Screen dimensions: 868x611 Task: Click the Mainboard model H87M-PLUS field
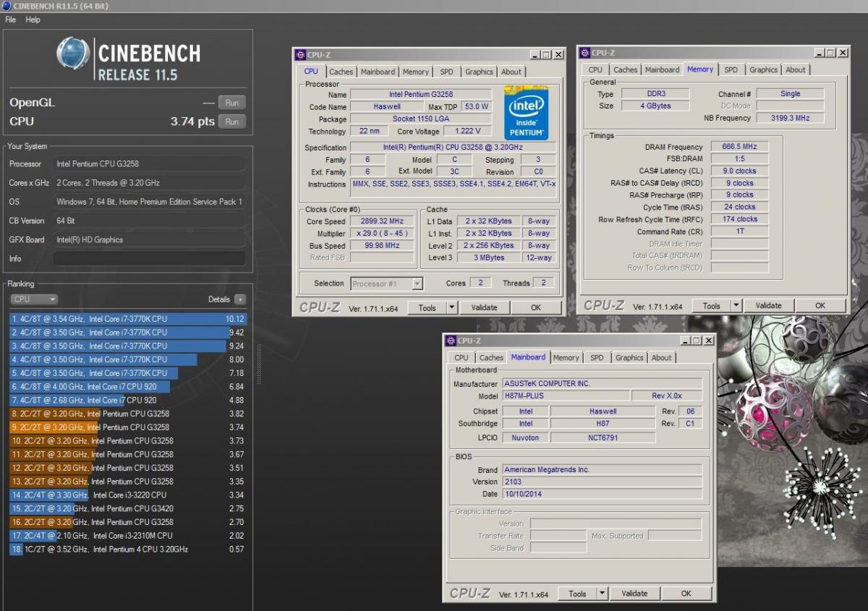[x=565, y=396]
